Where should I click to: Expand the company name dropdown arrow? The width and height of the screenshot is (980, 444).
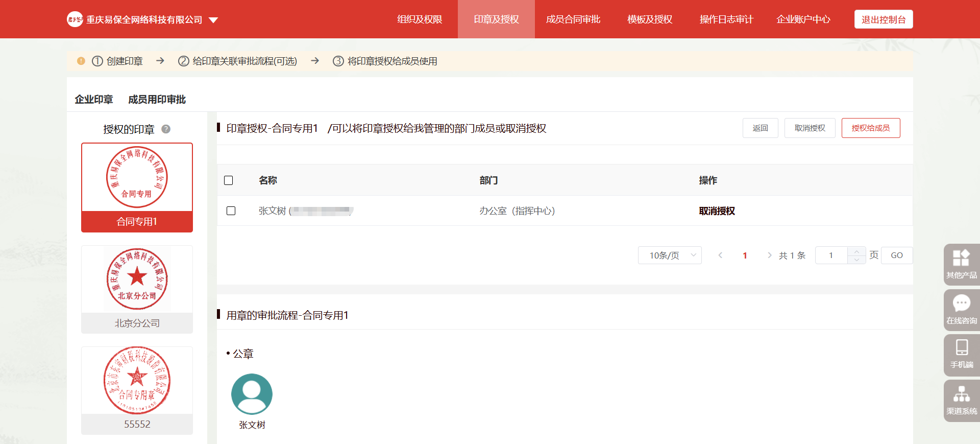213,20
